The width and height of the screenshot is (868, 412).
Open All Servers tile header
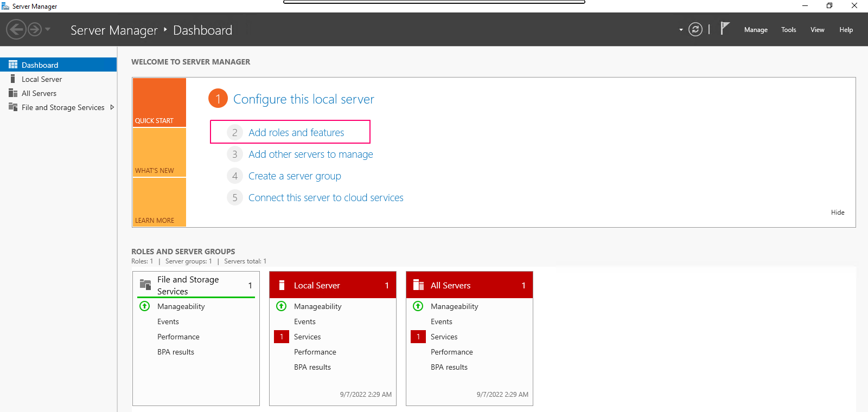coord(470,285)
